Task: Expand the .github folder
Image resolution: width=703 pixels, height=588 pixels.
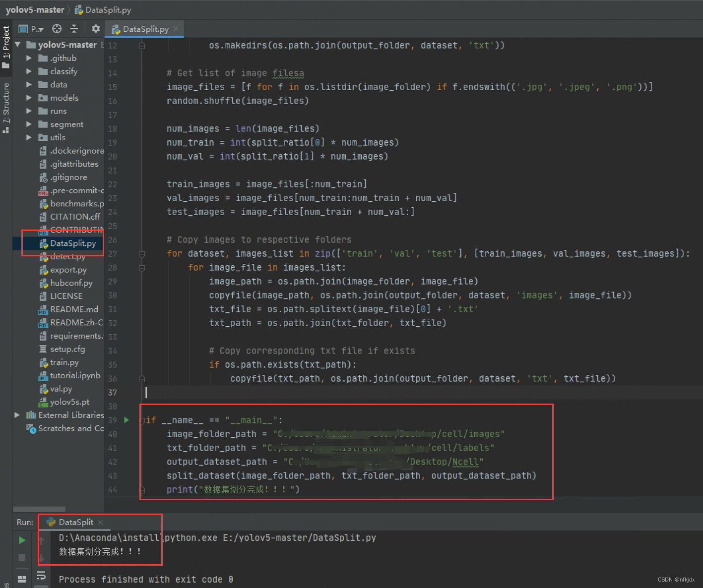Action: [x=29, y=58]
